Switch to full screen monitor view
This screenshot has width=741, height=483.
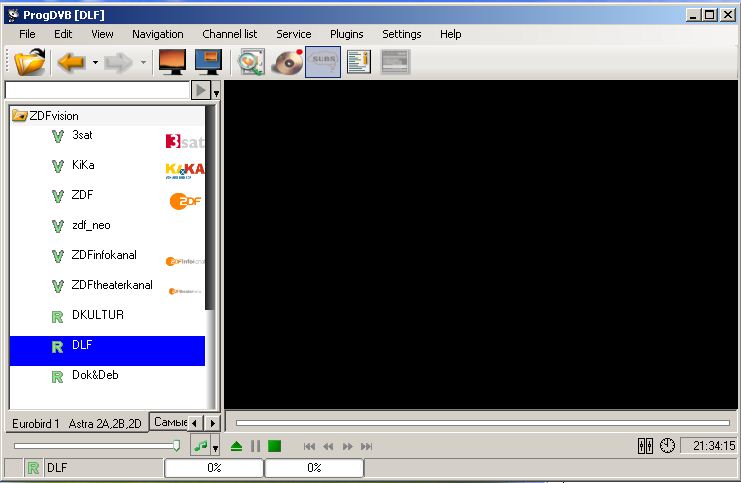(x=172, y=62)
